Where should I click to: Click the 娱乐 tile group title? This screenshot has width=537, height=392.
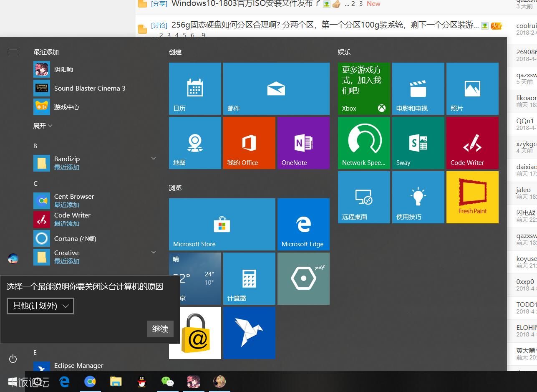[344, 52]
